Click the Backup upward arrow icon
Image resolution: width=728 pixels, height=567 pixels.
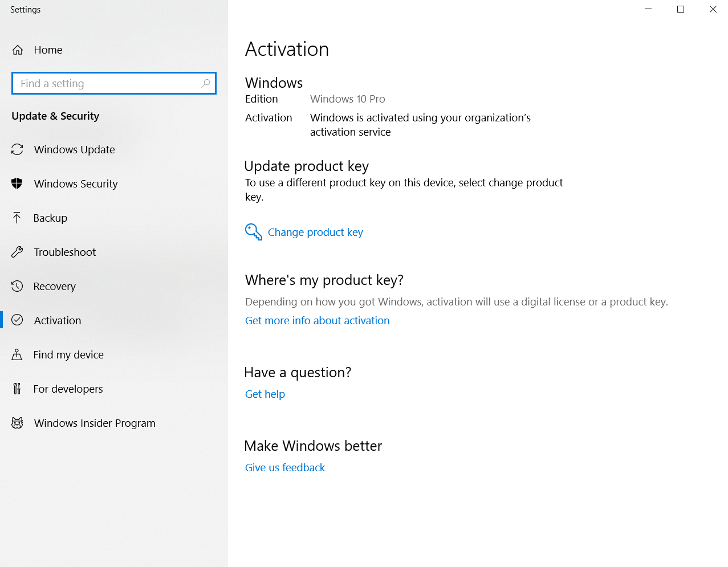[17, 218]
